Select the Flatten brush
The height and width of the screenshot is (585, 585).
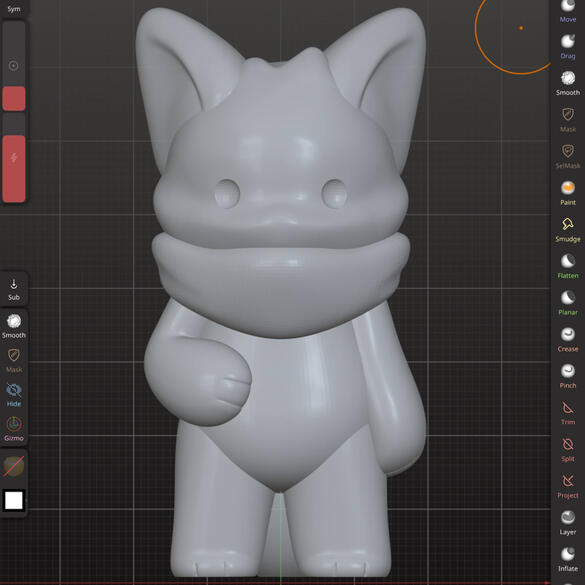point(567,266)
